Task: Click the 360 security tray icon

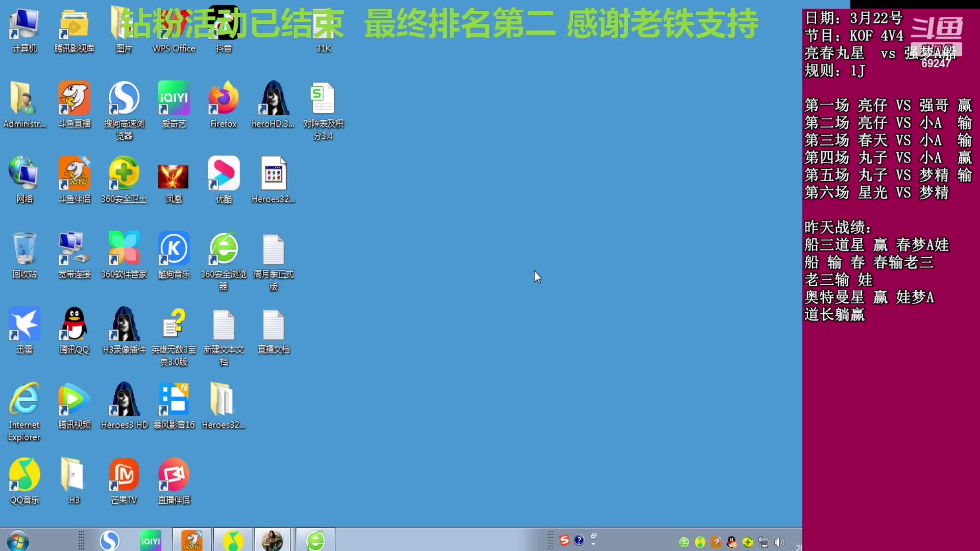Action: click(x=748, y=542)
